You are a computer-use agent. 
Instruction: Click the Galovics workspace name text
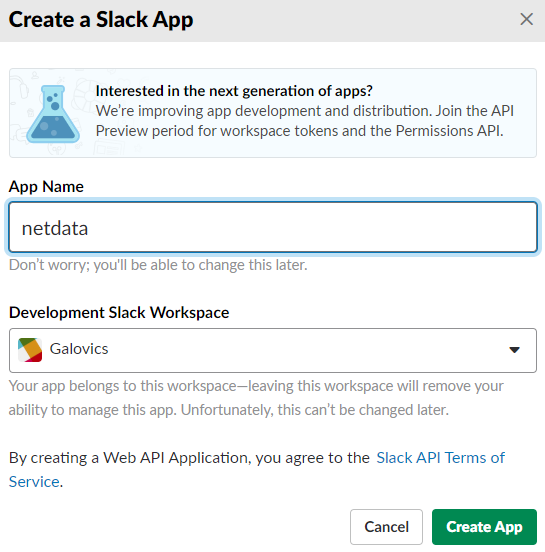79,349
